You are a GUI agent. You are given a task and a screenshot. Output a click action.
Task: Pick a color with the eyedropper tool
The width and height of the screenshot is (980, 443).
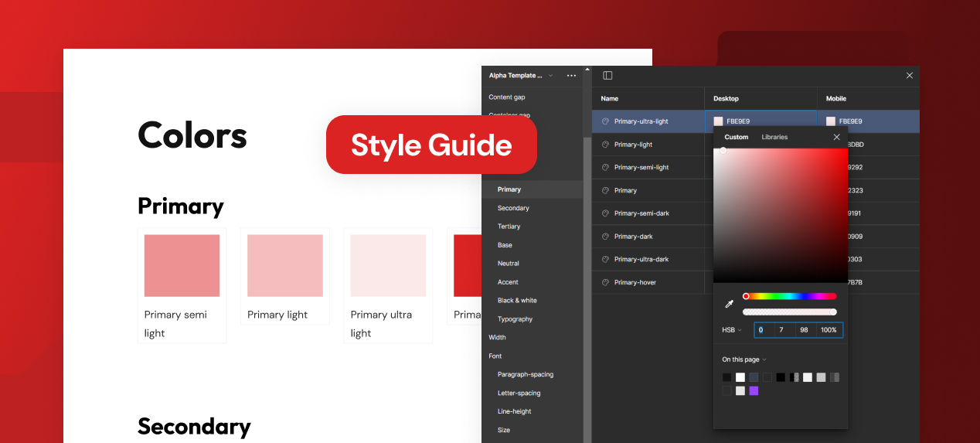[x=728, y=304]
